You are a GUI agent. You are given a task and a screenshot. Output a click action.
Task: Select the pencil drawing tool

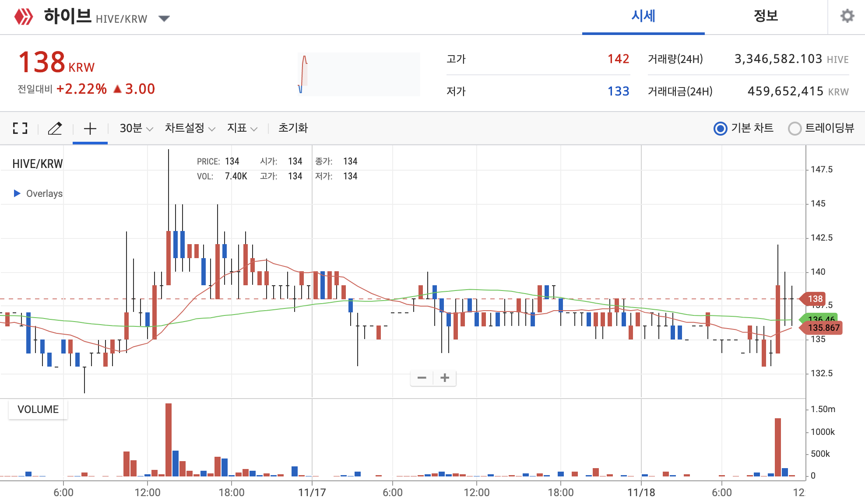click(x=55, y=128)
